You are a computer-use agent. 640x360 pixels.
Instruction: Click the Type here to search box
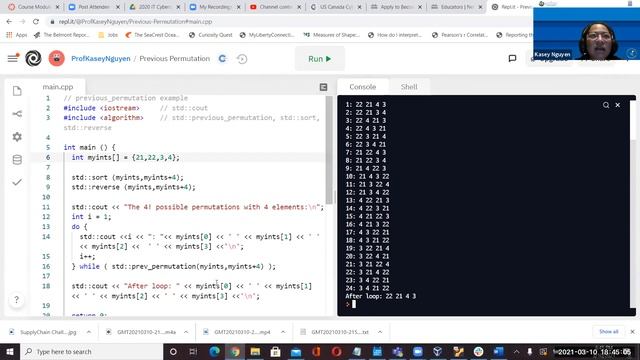tap(92, 351)
